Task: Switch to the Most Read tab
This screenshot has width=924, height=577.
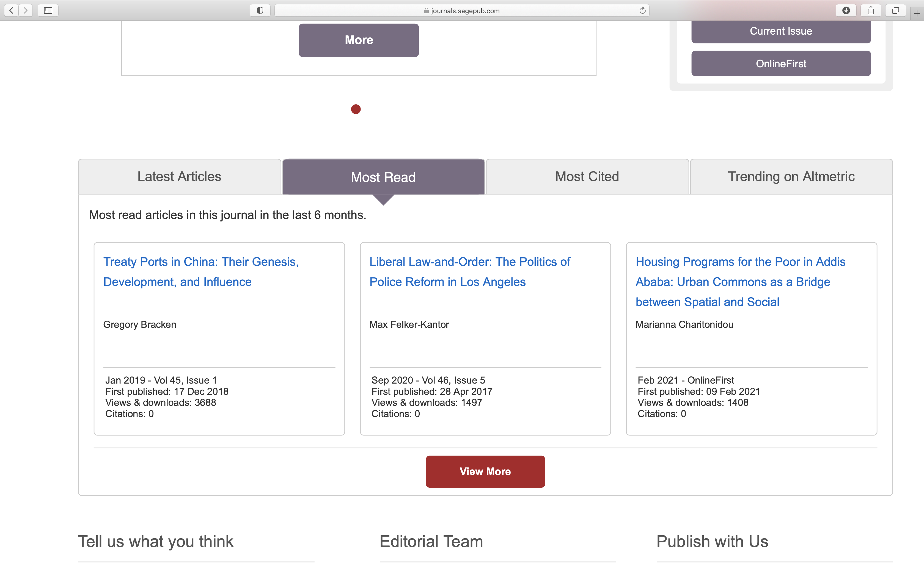Action: 383,177
